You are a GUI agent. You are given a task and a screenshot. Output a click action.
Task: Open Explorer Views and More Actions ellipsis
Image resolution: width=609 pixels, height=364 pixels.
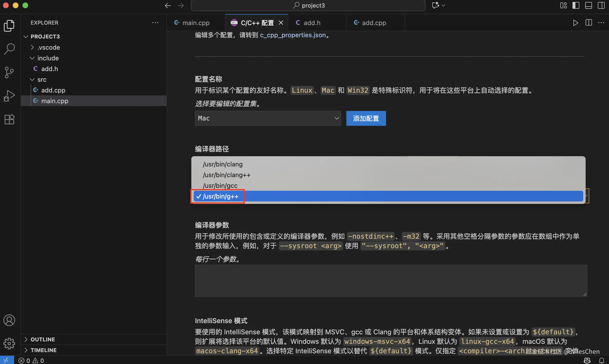coord(155,23)
